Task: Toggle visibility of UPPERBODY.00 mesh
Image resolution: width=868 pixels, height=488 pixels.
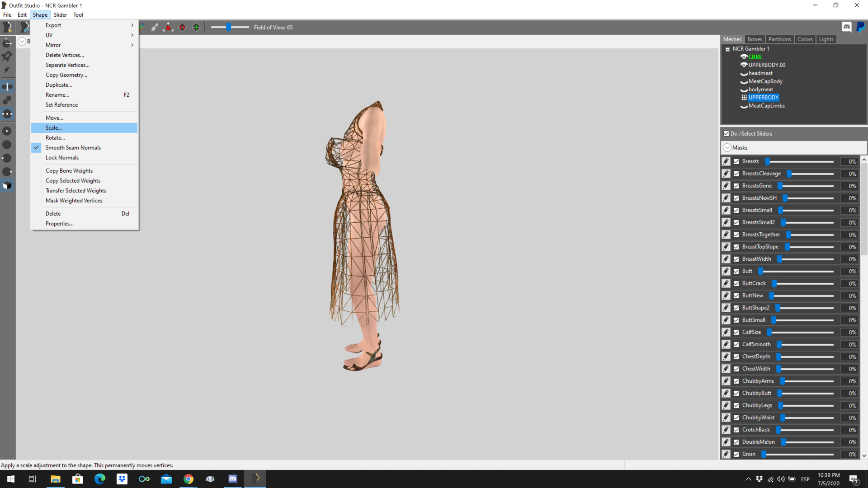Action: (x=744, y=65)
